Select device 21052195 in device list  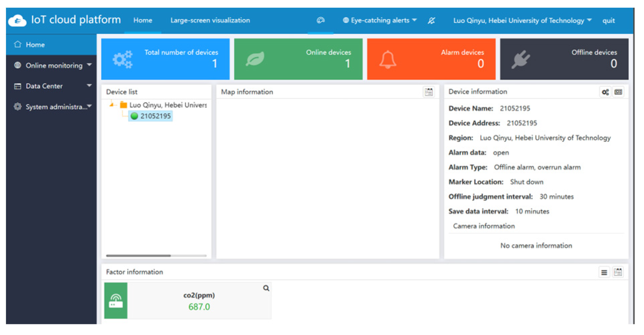point(155,116)
